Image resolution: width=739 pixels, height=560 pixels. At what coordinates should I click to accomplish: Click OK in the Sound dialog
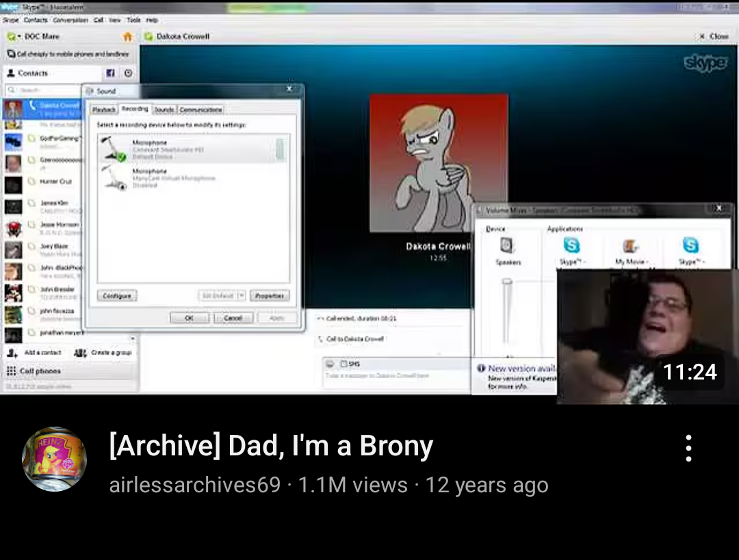click(x=189, y=318)
